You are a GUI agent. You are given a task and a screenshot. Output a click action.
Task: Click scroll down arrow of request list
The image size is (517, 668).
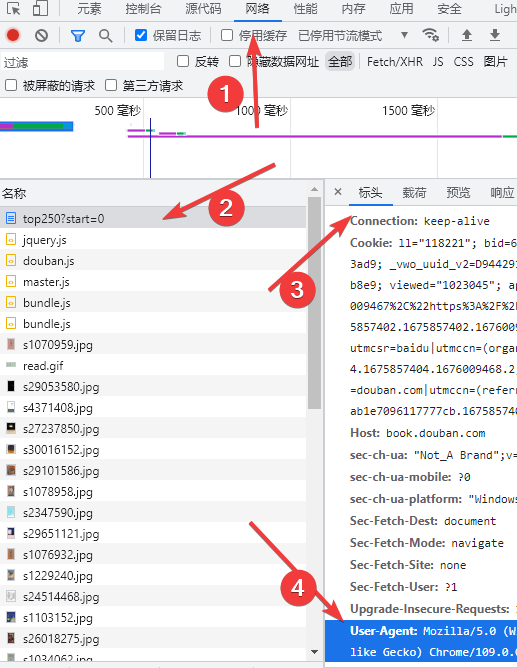(314, 652)
